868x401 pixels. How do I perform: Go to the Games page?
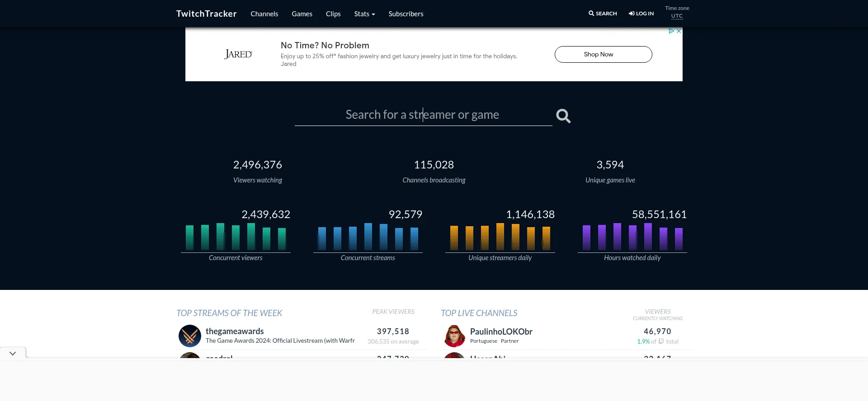pos(302,14)
